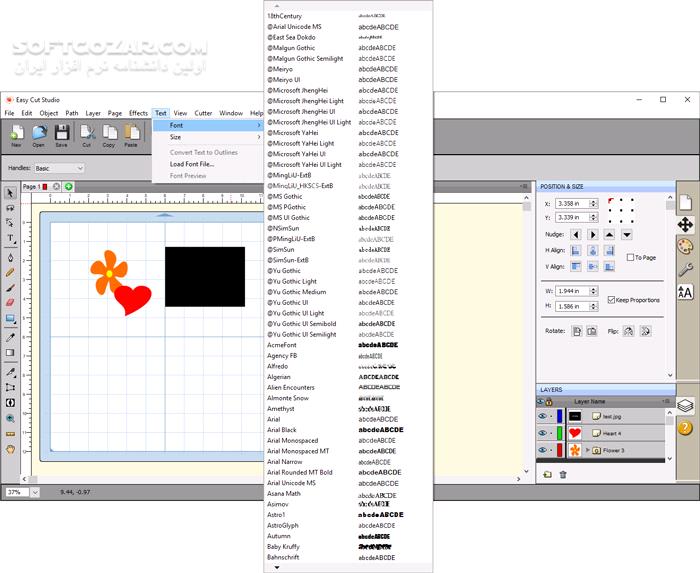Select the Pen drawing tool
The image size is (700, 573).
point(10,258)
